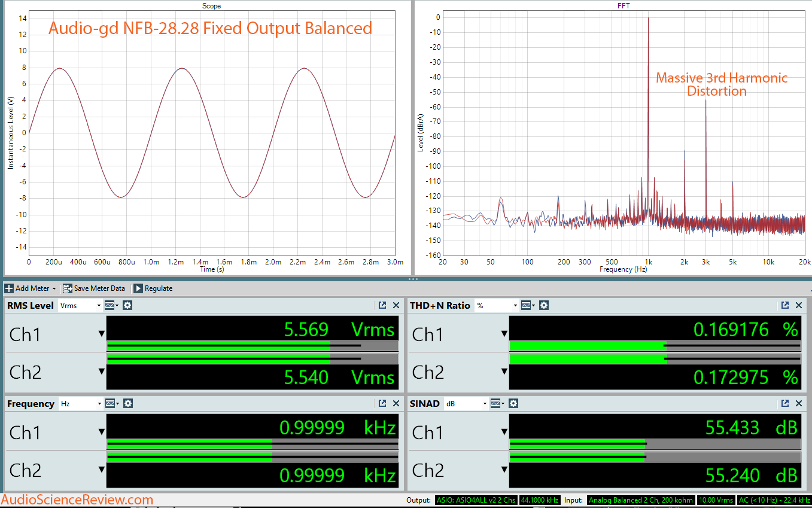Open the Vrms unit dropdown for RMS Level
812x508 pixels.
point(81,305)
